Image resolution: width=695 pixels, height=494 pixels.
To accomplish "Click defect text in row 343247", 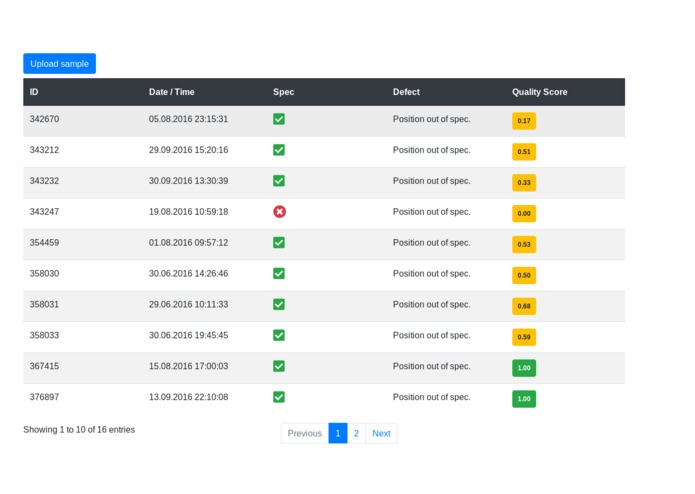I will coord(431,212).
